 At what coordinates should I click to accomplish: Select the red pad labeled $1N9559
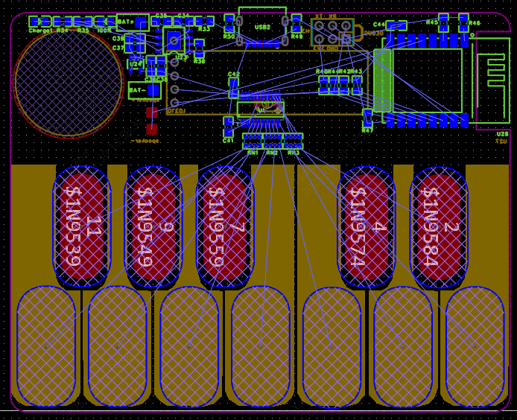point(225,227)
